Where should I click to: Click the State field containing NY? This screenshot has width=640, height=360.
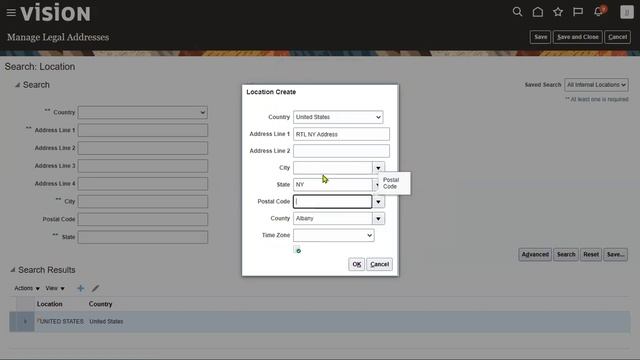click(332, 184)
